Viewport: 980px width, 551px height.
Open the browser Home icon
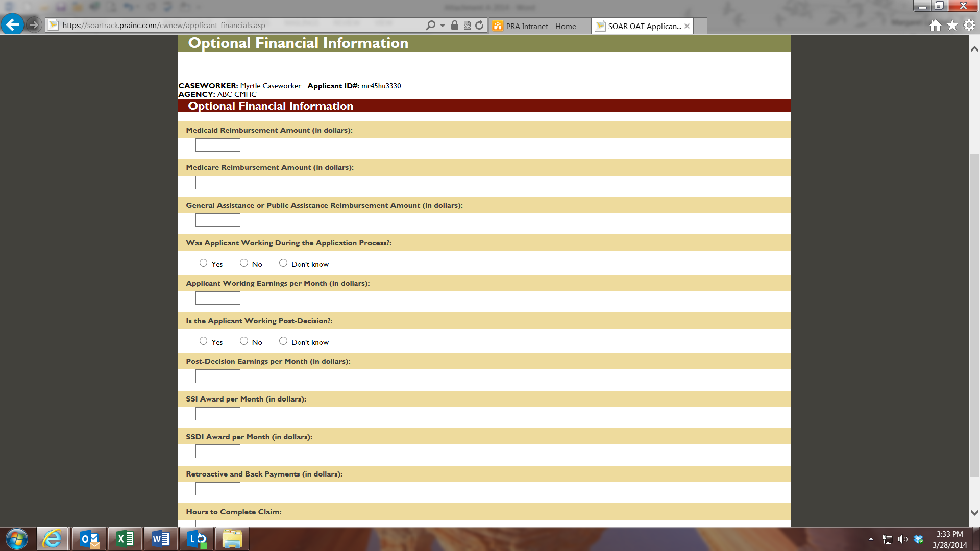(935, 25)
